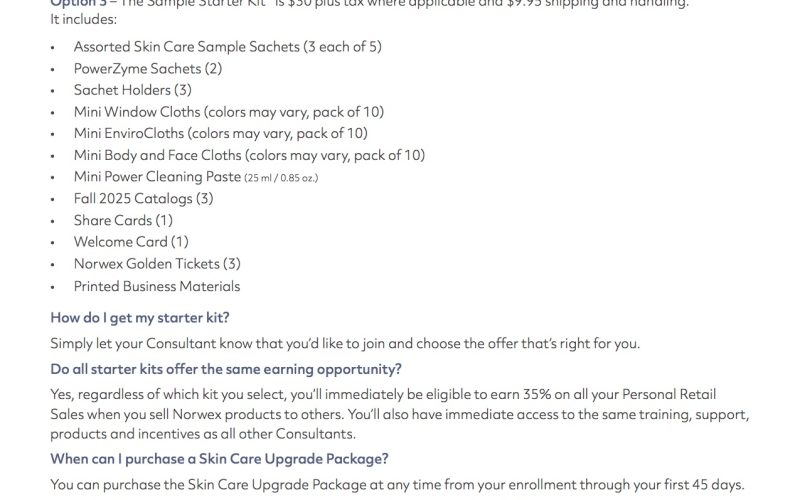Click the "Simply let your Consultant know" sentence
The width and height of the screenshot is (800, 500).
pyautogui.click(x=345, y=344)
